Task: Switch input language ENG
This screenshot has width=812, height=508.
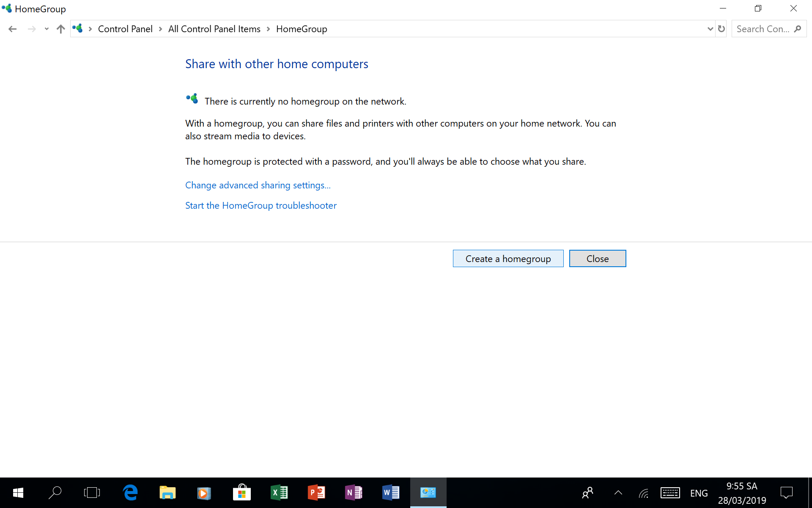Action: [699, 493]
